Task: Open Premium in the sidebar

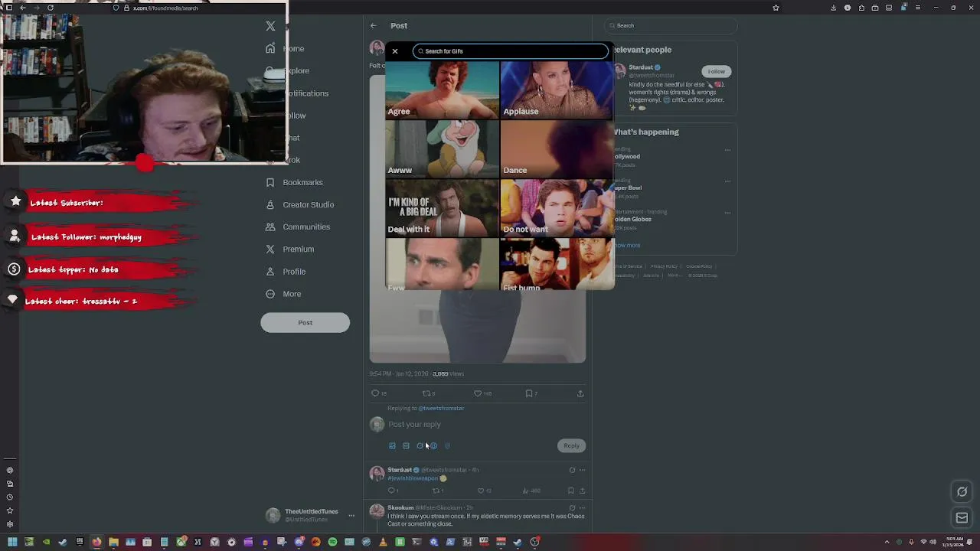Action: 289,249
